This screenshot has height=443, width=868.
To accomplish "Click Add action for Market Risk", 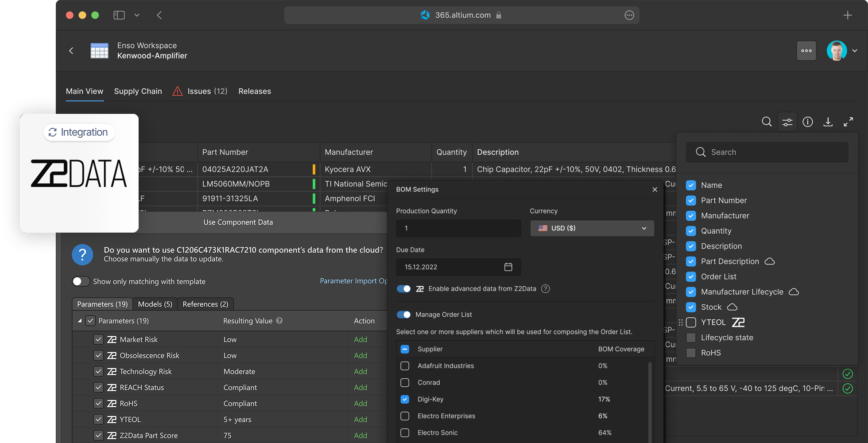I will (x=360, y=339).
